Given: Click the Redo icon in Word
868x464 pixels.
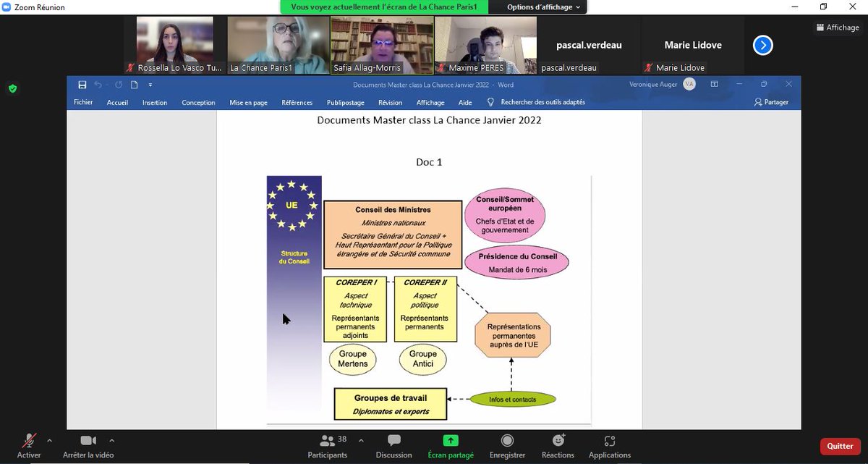Looking at the screenshot, I should [x=118, y=85].
